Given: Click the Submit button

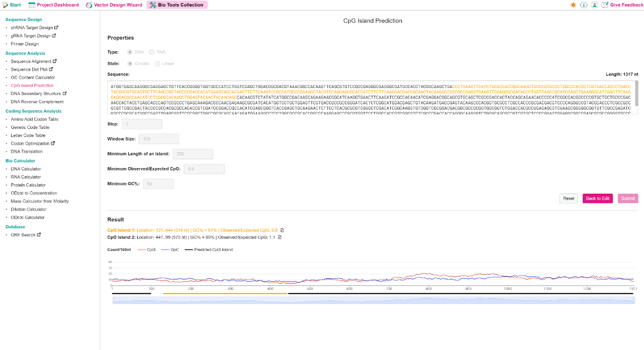Looking at the screenshot, I should tap(628, 198).
